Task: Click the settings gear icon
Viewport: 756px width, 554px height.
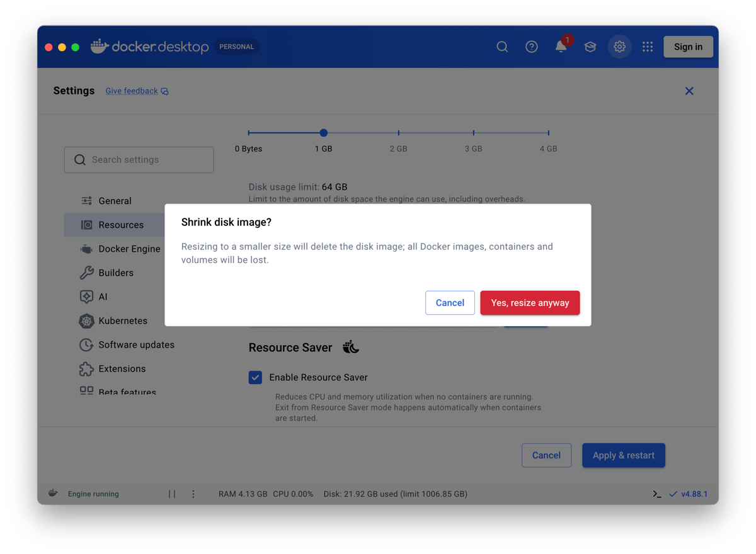Action: 619,47
